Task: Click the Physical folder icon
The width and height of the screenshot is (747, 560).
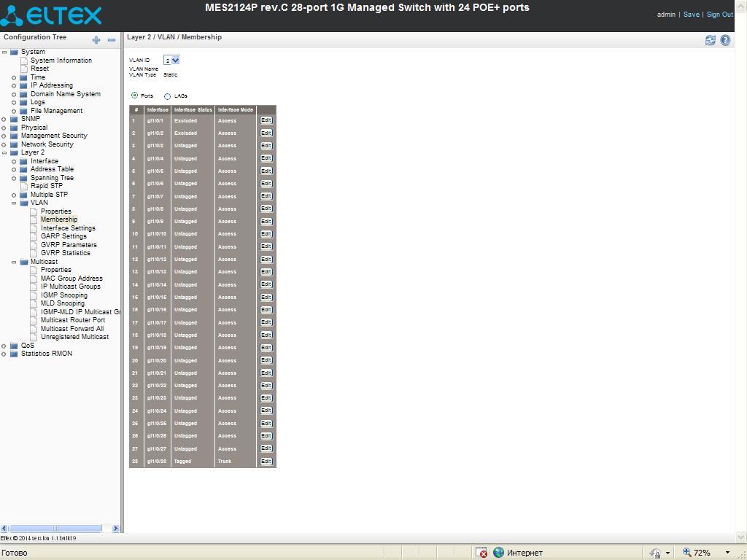Action: click(14, 128)
